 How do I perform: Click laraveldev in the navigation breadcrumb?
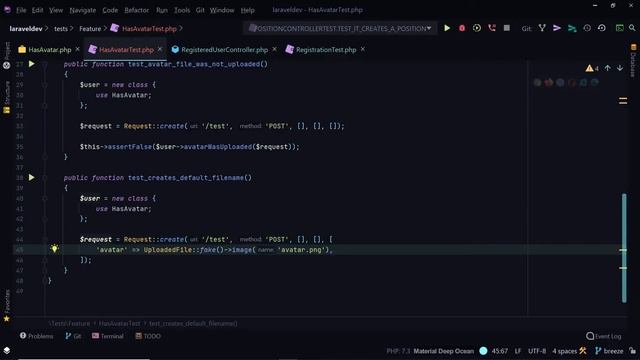[26, 29]
